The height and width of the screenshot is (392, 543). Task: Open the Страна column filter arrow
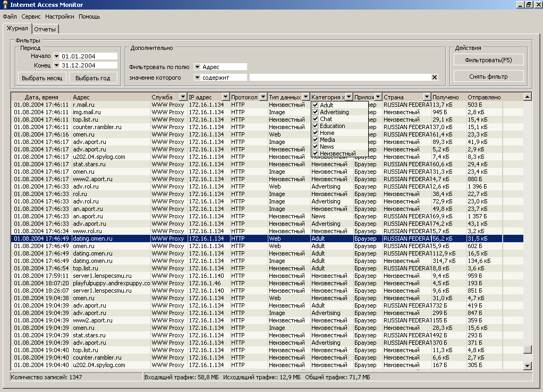point(427,97)
